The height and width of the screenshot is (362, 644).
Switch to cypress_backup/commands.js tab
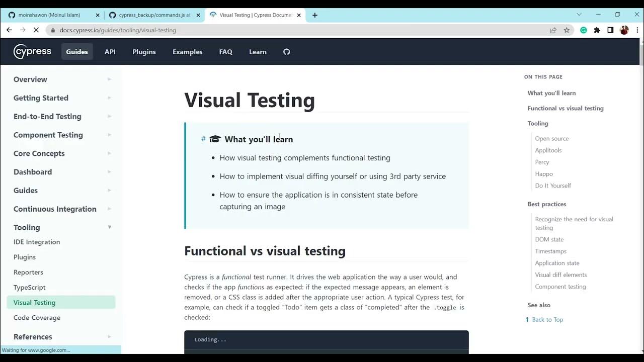(x=154, y=15)
